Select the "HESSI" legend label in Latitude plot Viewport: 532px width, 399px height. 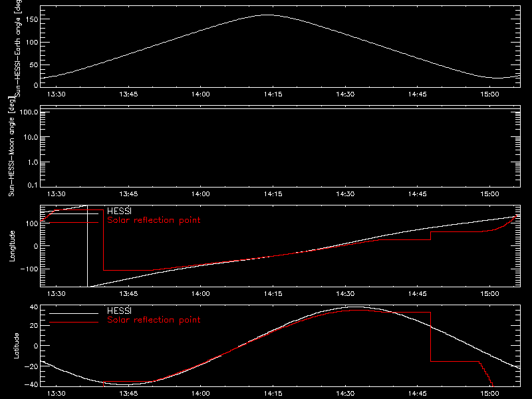pos(119,311)
